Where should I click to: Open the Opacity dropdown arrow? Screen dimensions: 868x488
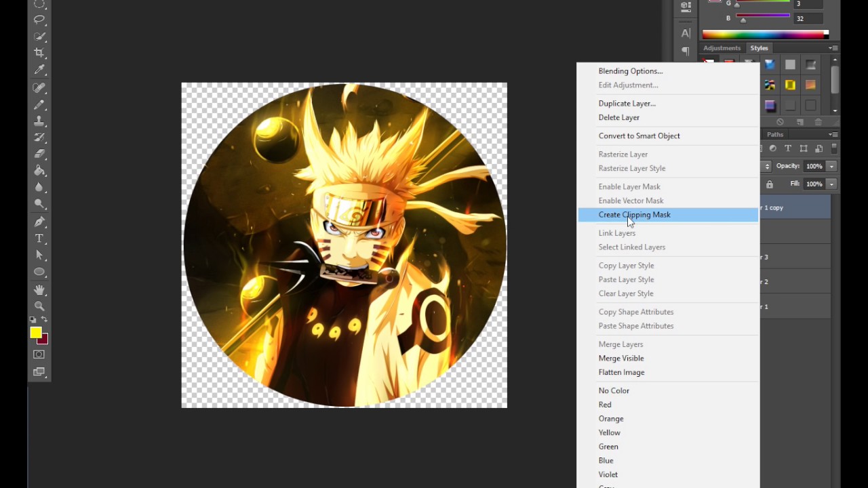831,166
